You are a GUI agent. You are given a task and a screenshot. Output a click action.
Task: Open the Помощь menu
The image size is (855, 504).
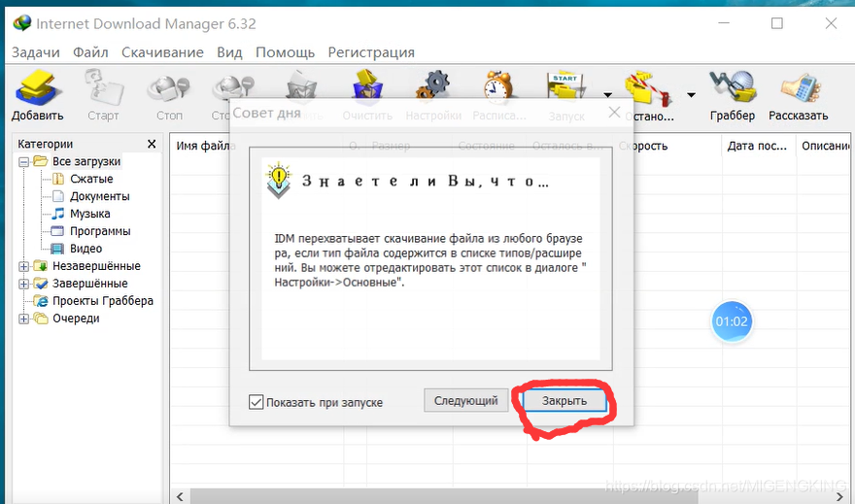(x=286, y=52)
